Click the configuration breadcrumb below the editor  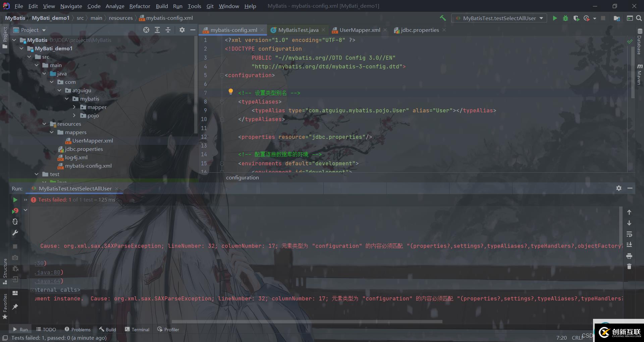point(242,178)
